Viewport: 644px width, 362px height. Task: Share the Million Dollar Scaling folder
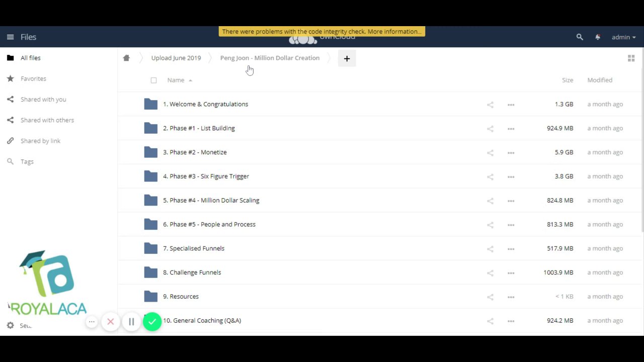490,201
